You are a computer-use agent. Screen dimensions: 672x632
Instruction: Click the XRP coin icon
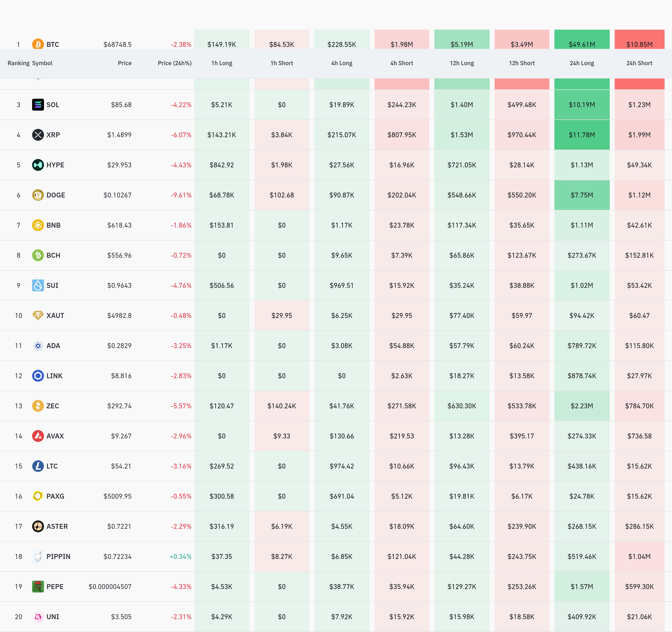click(38, 135)
